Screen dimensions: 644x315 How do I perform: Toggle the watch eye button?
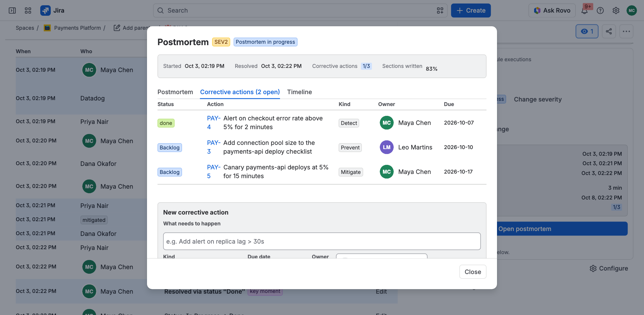pos(587,31)
